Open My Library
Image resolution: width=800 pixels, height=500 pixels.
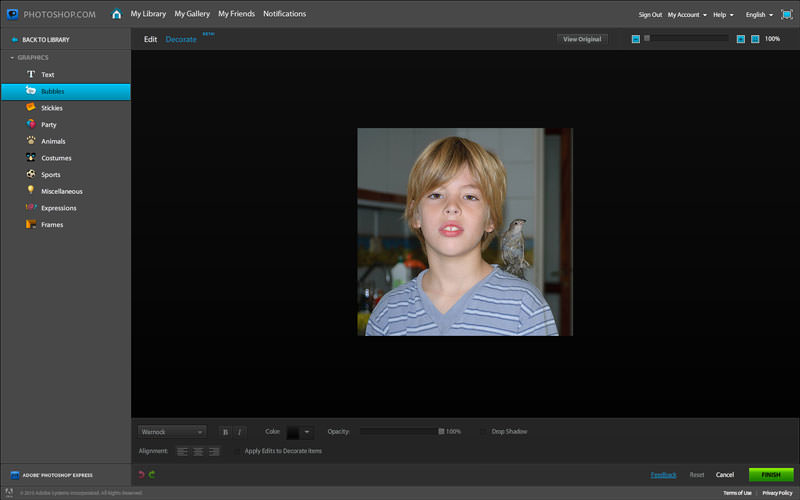[148, 14]
